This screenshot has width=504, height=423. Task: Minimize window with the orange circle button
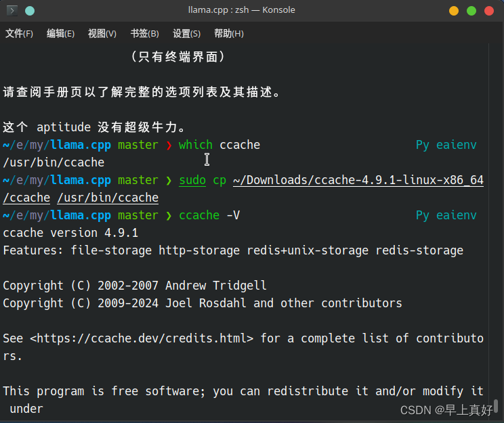click(x=454, y=11)
